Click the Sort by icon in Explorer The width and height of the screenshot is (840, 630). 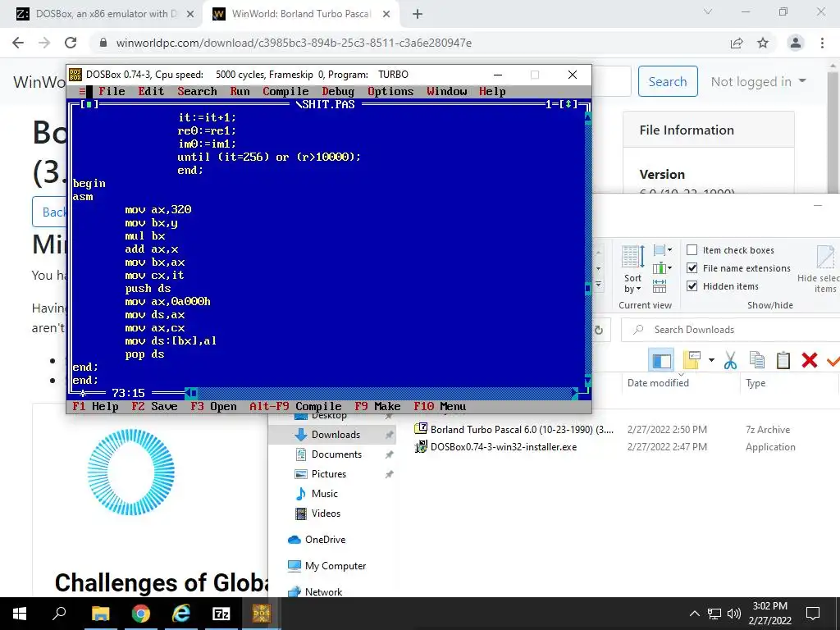click(x=632, y=257)
